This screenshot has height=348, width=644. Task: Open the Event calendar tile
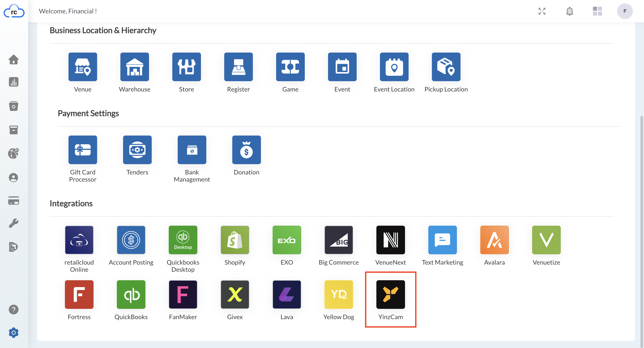tap(342, 67)
